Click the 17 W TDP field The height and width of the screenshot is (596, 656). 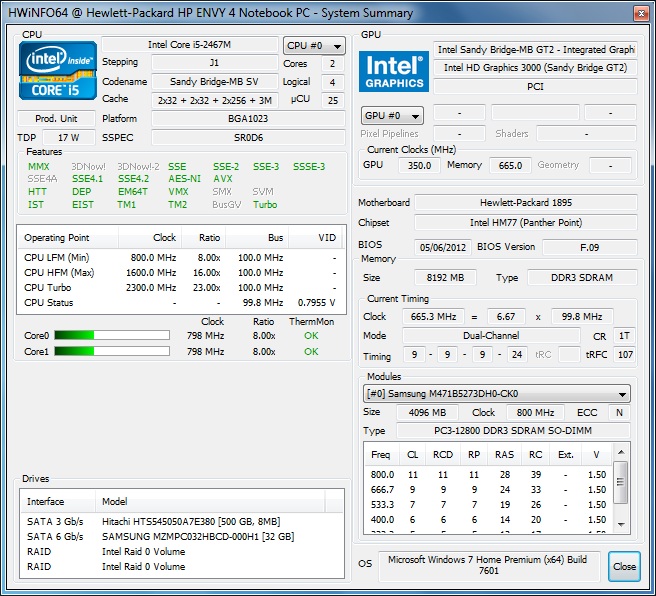(69, 138)
